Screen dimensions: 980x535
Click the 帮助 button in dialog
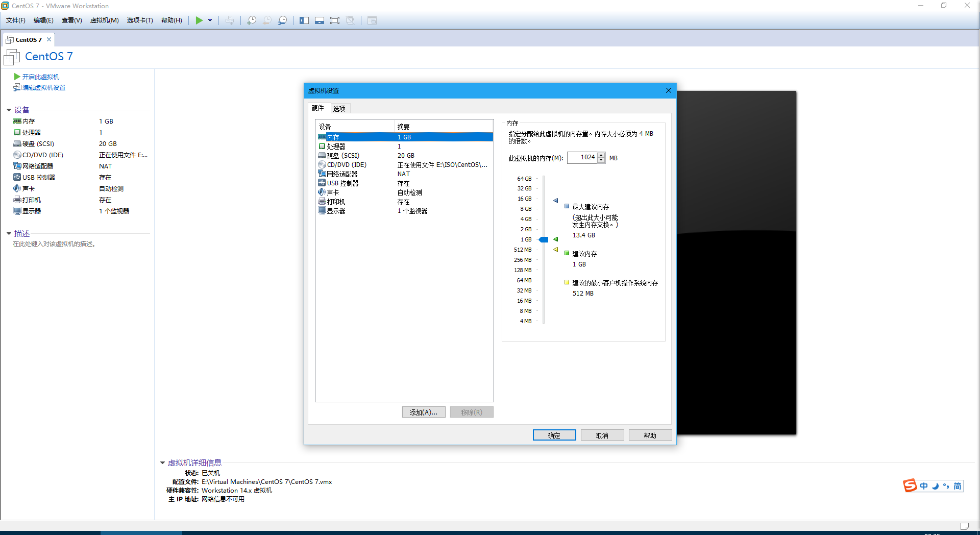pyautogui.click(x=650, y=435)
